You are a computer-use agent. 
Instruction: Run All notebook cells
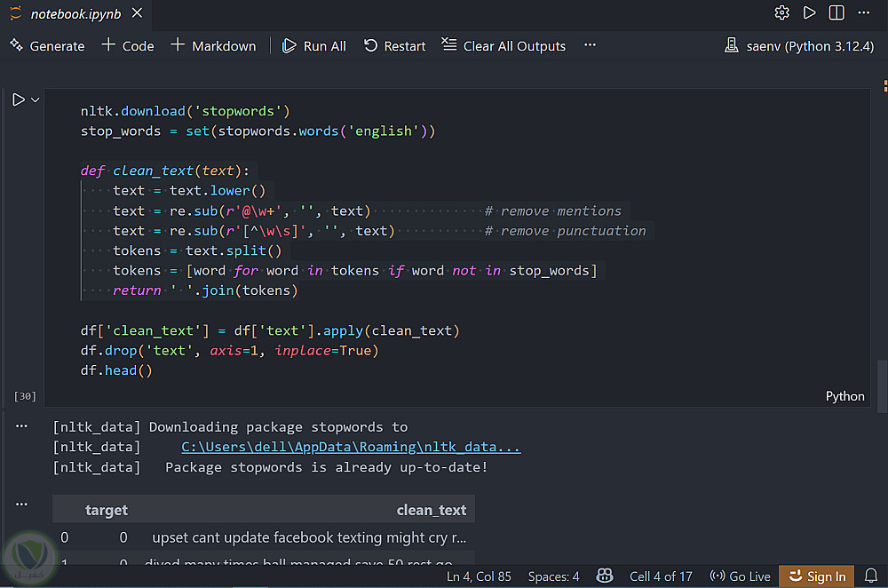pos(313,46)
